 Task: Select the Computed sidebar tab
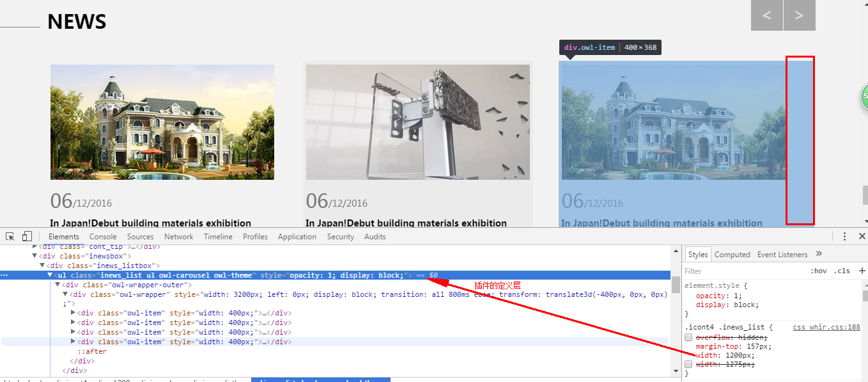tap(732, 255)
